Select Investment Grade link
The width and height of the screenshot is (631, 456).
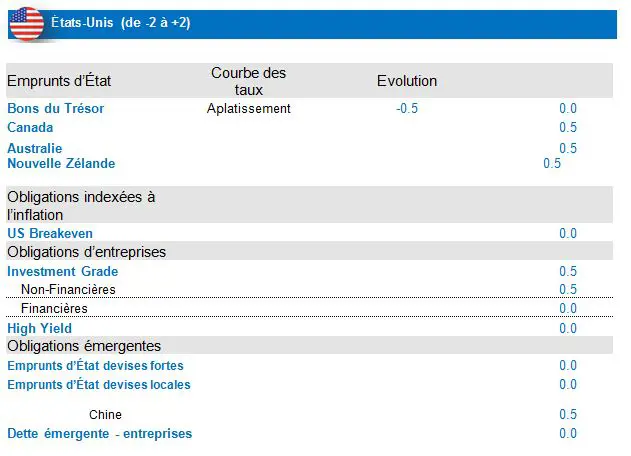62,271
